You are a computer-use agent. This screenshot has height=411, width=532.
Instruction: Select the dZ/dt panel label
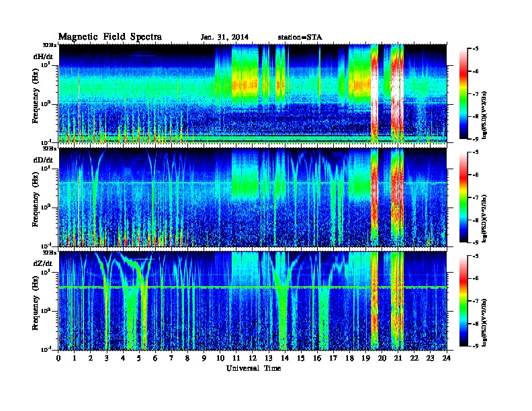(43, 263)
